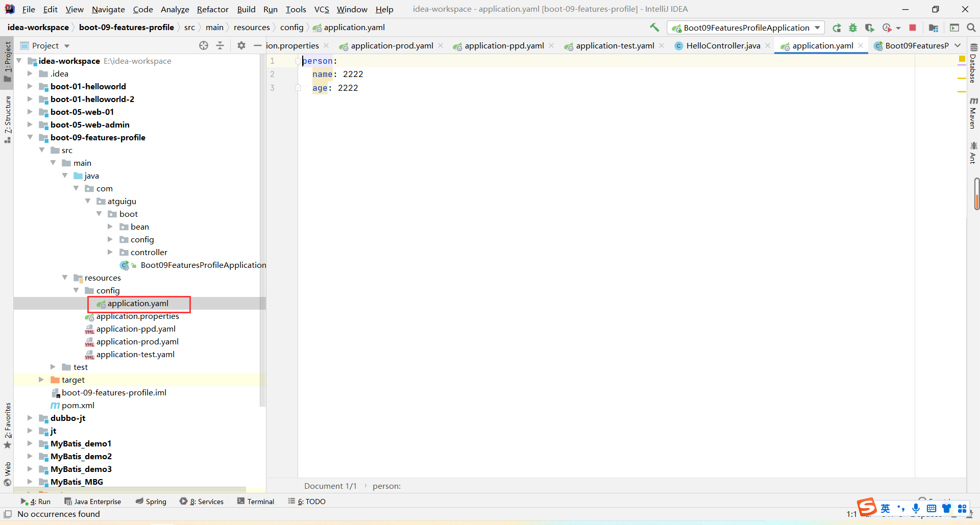Image resolution: width=980 pixels, height=525 pixels.
Task: Open the Favorites tool window
Action: (7, 426)
